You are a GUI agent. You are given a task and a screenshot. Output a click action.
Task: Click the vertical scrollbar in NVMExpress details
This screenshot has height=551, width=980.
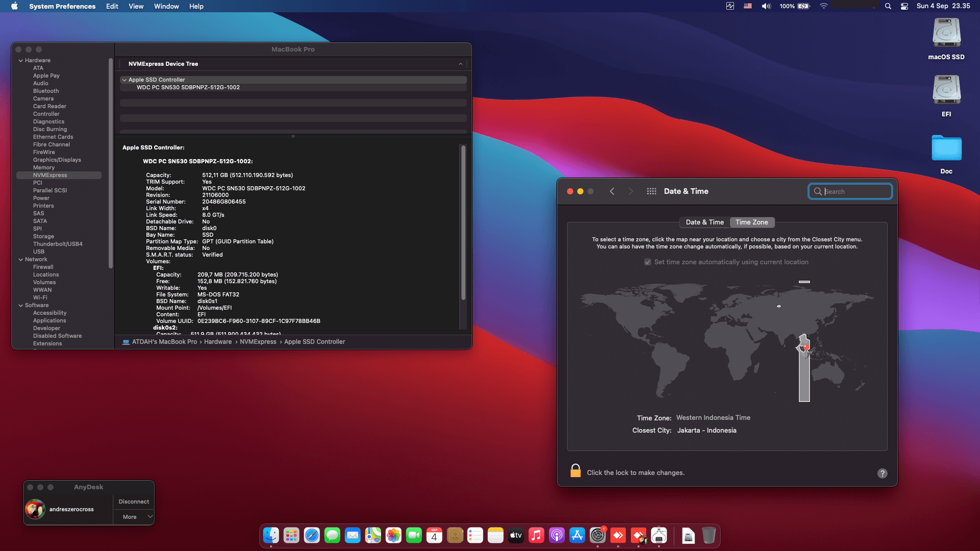coord(463,222)
